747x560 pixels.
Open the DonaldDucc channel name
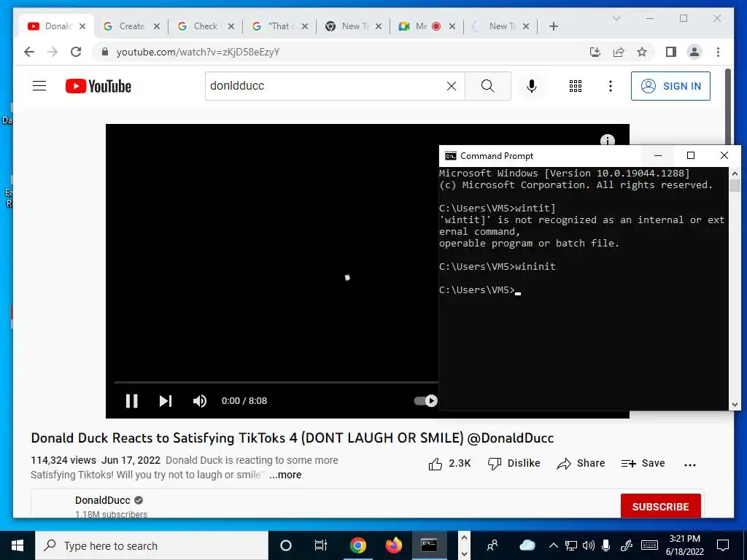(x=102, y=500)
